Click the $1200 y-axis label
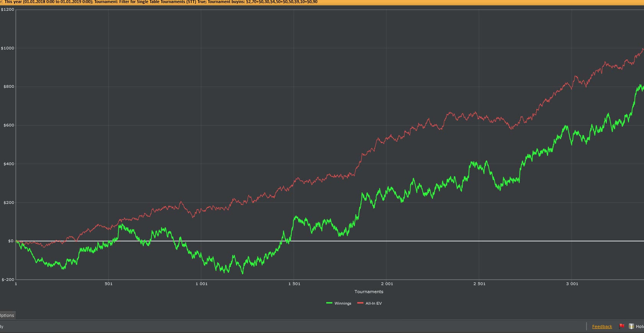 tap(7, 10)
